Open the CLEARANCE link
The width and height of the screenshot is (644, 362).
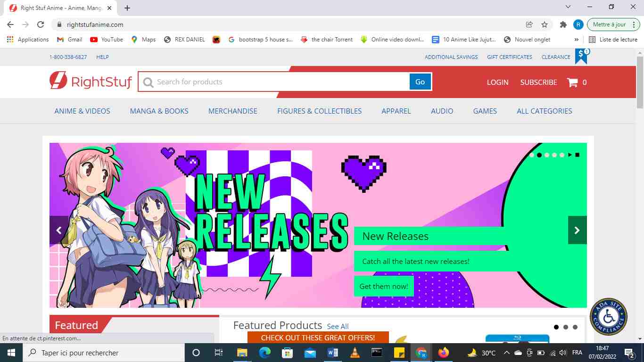(x=556, y=57)
